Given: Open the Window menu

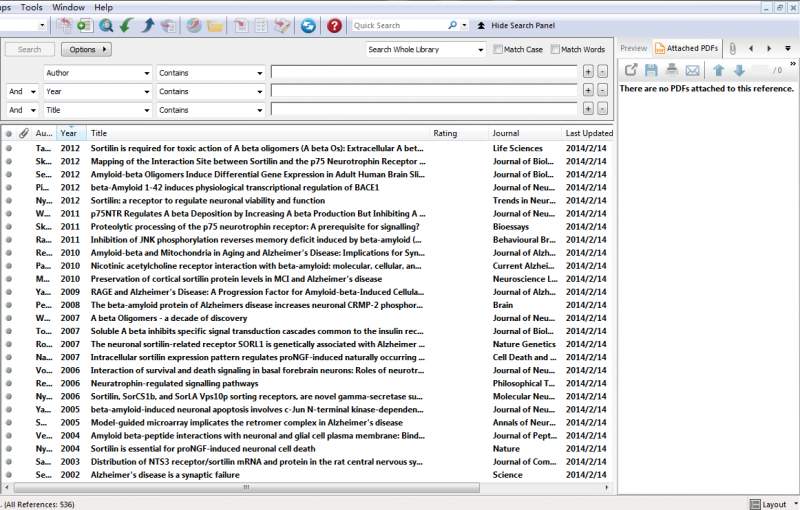Looking at the screenshot, I should (x=68, y=7).
